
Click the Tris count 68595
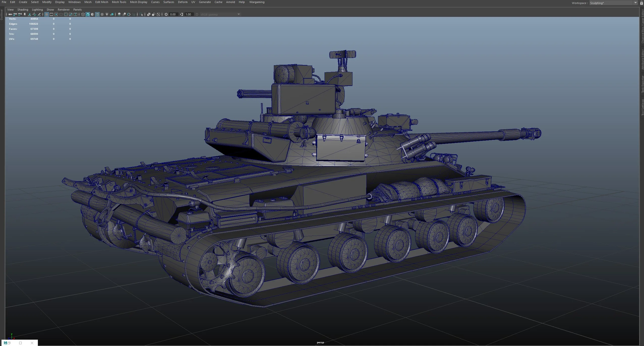pos(34,34)
